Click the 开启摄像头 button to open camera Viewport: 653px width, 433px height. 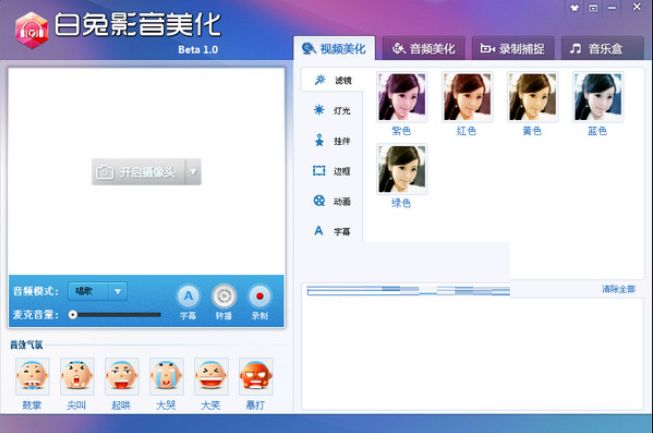pyautogui.click(x=137, y=172)
